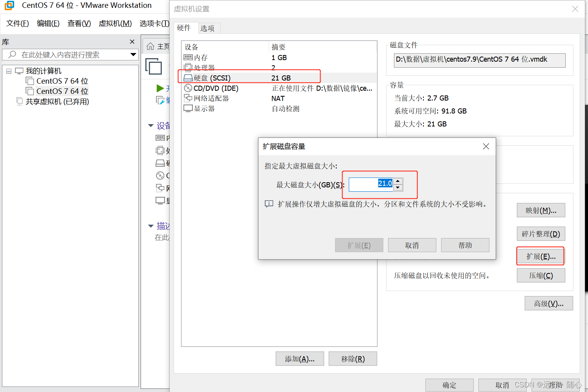Screen dimensions: 588x392
Task: Increase maximum disk size with up arrow
Action: point(398,181)
